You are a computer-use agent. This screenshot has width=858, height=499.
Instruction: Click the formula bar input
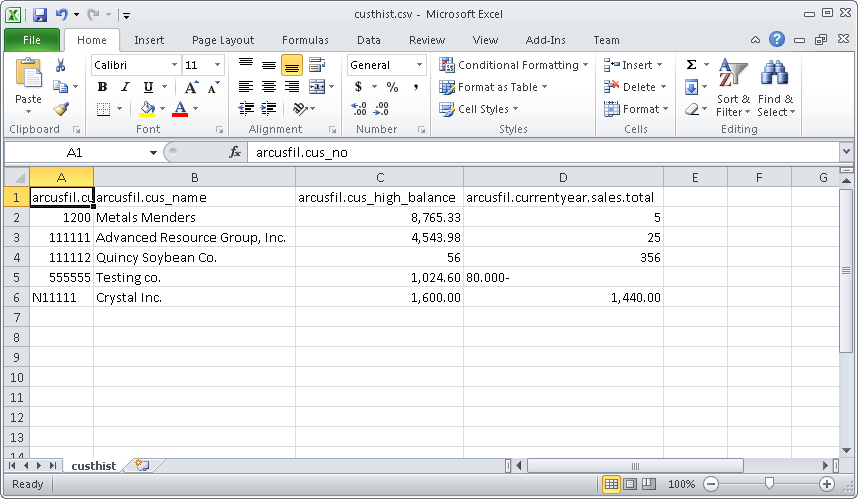[543, 153]
